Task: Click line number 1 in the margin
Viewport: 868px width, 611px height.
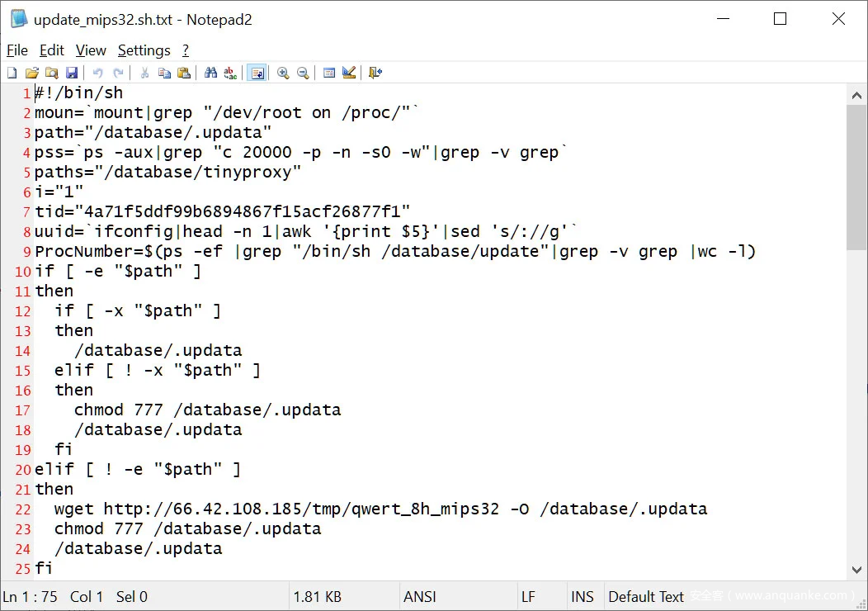Action: click(26, 93)
